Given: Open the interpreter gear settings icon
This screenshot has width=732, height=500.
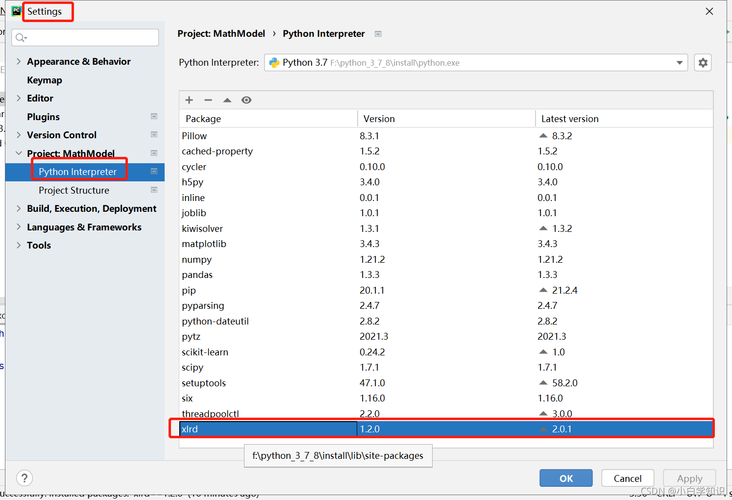Looking at the screenshot, I should coord(703,62).
